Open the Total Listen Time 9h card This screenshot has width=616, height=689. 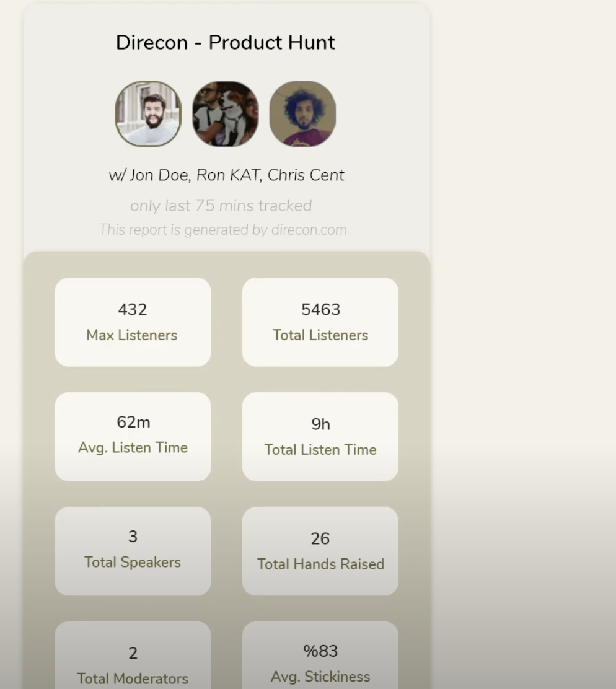(x=320, y=437)
